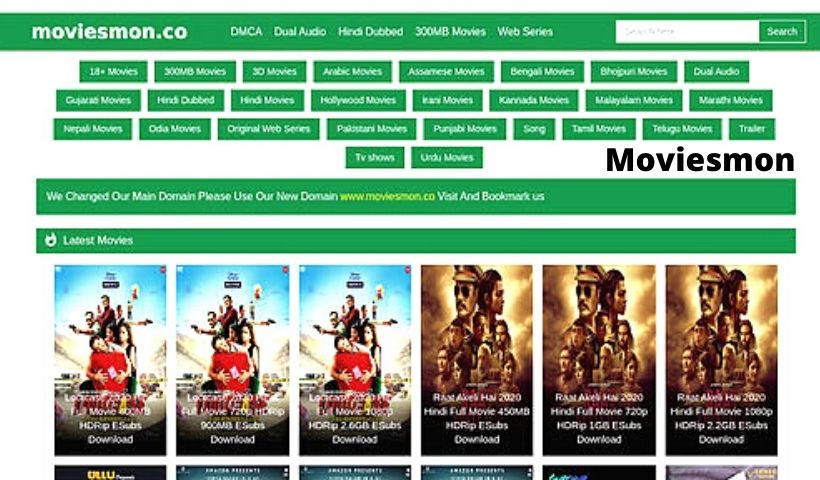Open the Dual Audio header menu item
Screen dimensions: 820x480
tap(300, 31)
